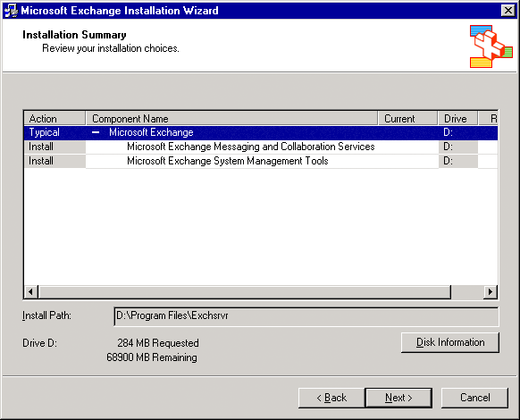
Task: Click the right scroll arrow
Action: click(491, 292)
